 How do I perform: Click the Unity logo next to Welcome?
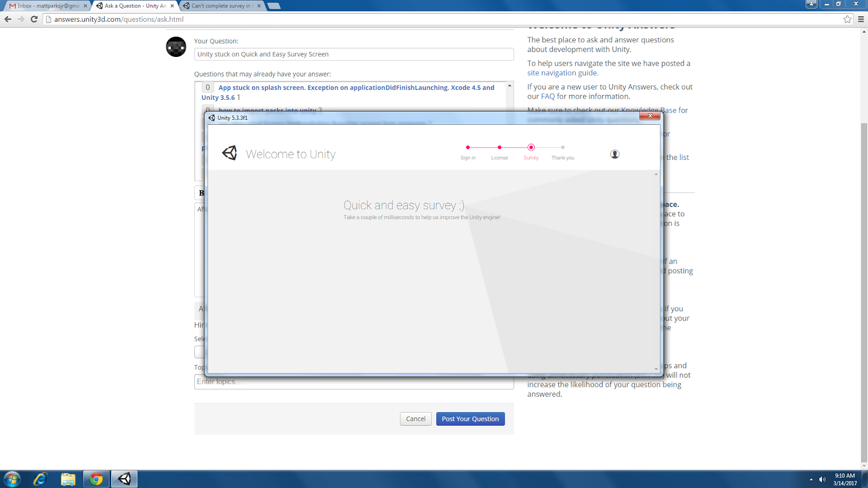229,153
